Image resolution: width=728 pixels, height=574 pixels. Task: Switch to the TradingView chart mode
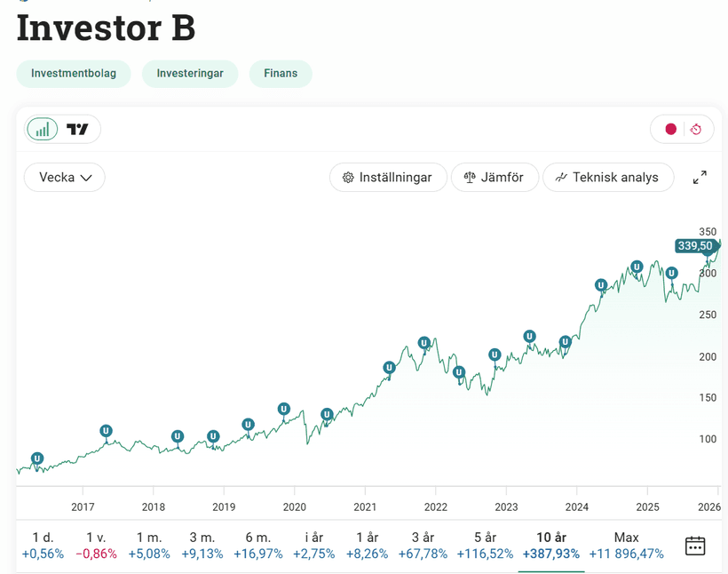point(78,130)
